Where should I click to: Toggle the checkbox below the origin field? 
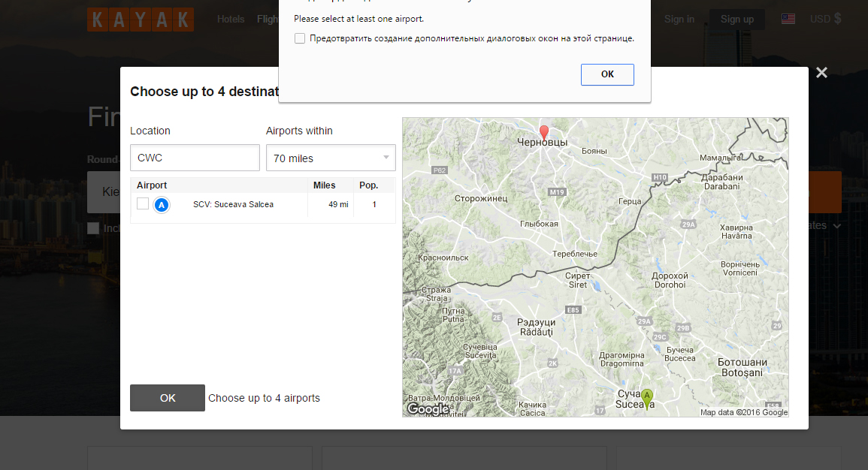pyautogui.click(x=93, y=228)
